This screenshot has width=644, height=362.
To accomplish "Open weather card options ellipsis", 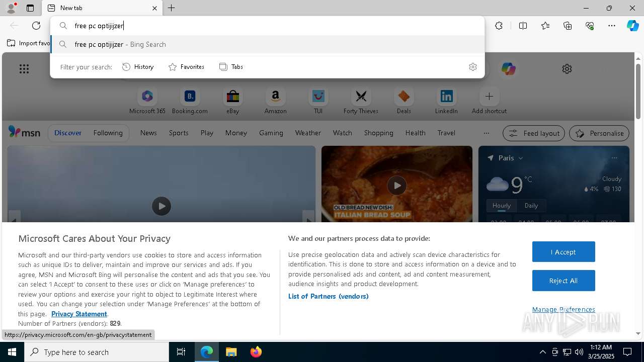I will point(614,158).
